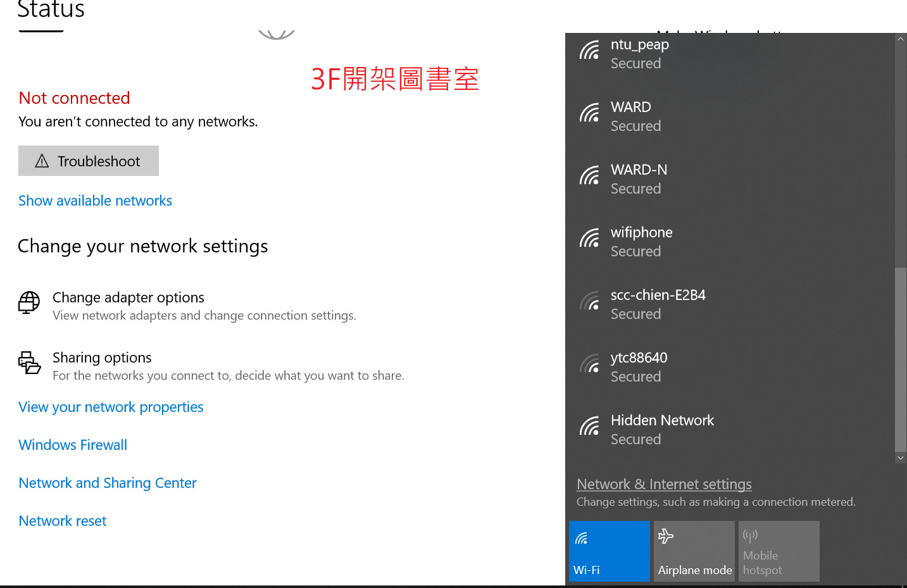This screenshot has height=588, width=907.
Task: Open Network reset link
Action: 63,521
